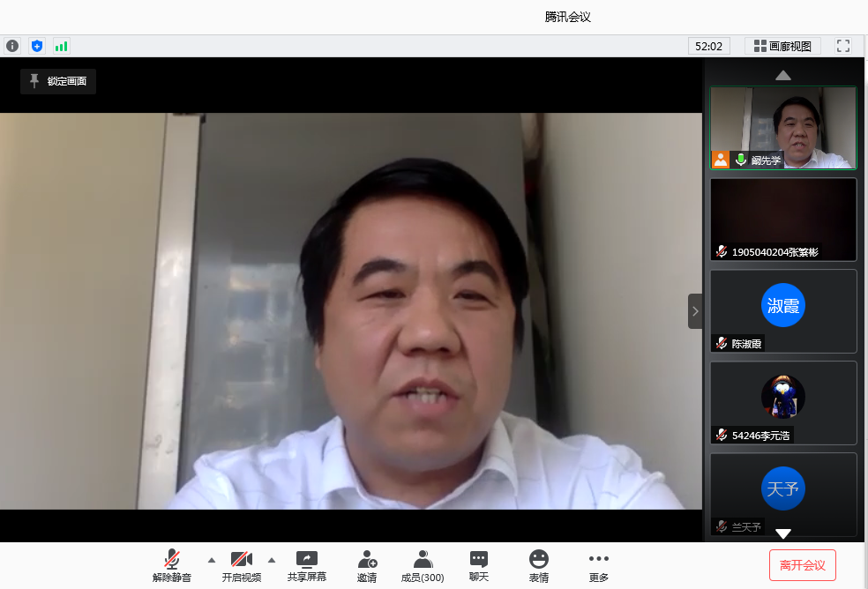Collapse the participant sidebar arrow

coord(694,311)
